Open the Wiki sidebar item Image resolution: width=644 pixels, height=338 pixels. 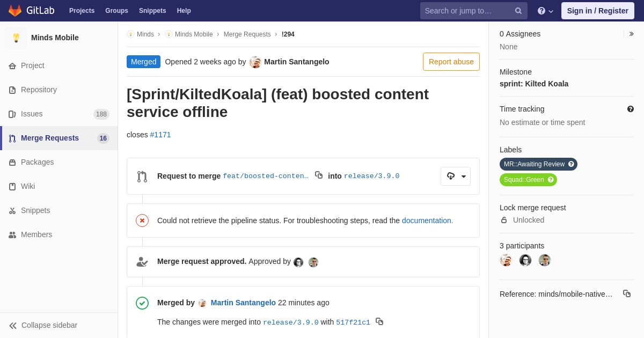tap(59, 187)
